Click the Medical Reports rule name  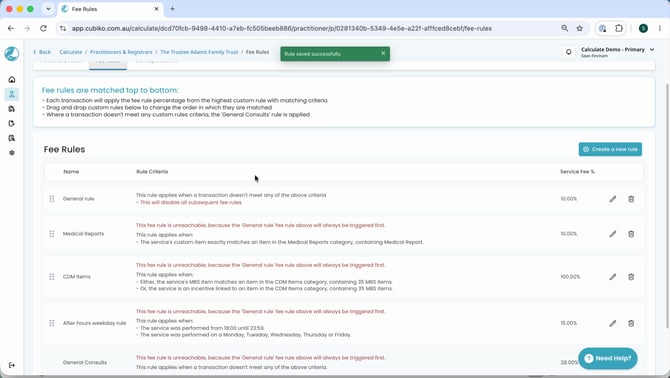[x=83, y=234]
